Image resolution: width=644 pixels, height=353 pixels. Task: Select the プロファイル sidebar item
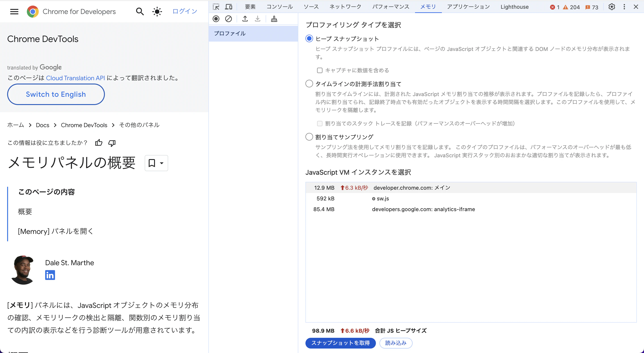(253, 34)
